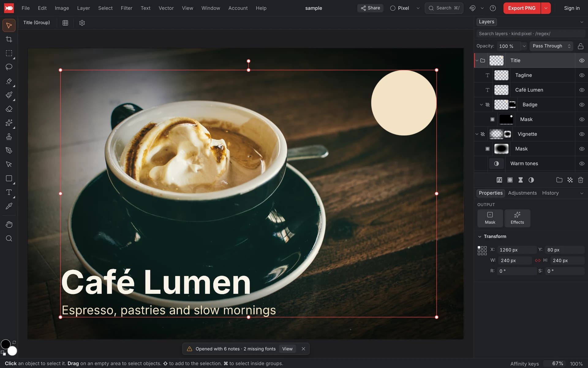The width and height of the screenshot is (588, 368).
Task: Collapse the Title group
Action: 477,60
